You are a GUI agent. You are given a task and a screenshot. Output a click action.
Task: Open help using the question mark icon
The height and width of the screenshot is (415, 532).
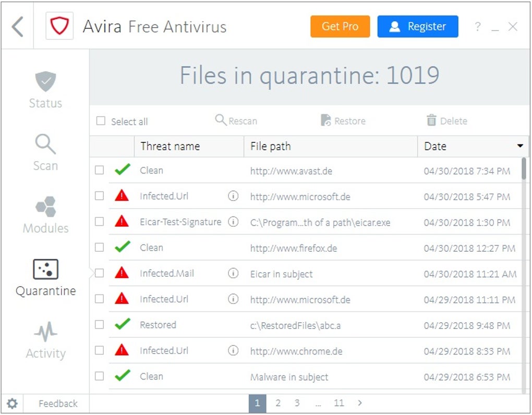[477, 27]
